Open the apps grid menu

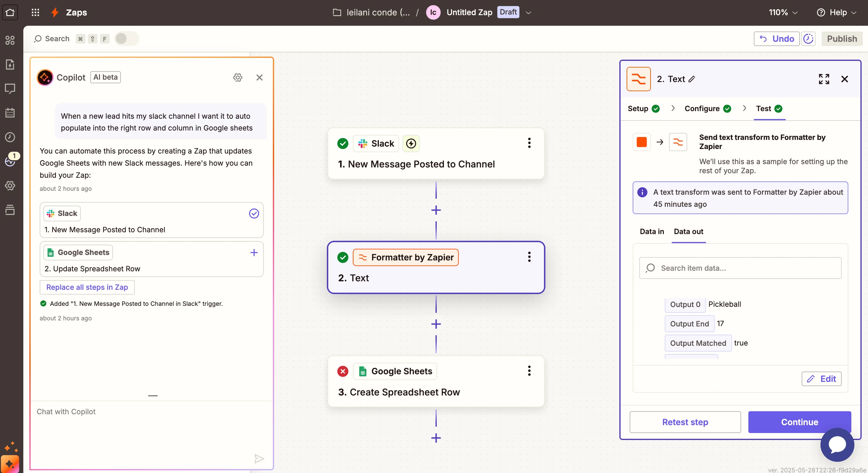35,12
